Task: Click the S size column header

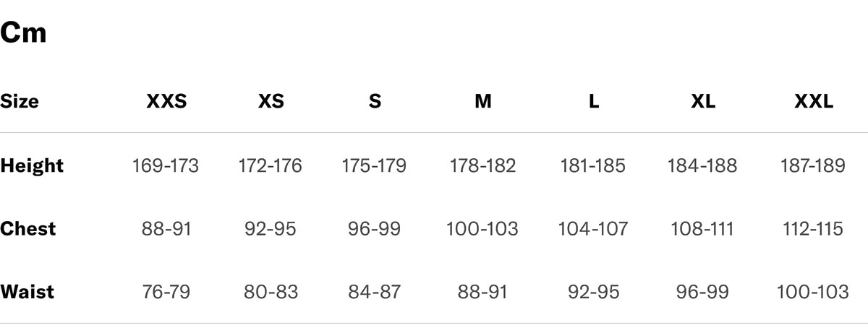Action: point(374,102)
